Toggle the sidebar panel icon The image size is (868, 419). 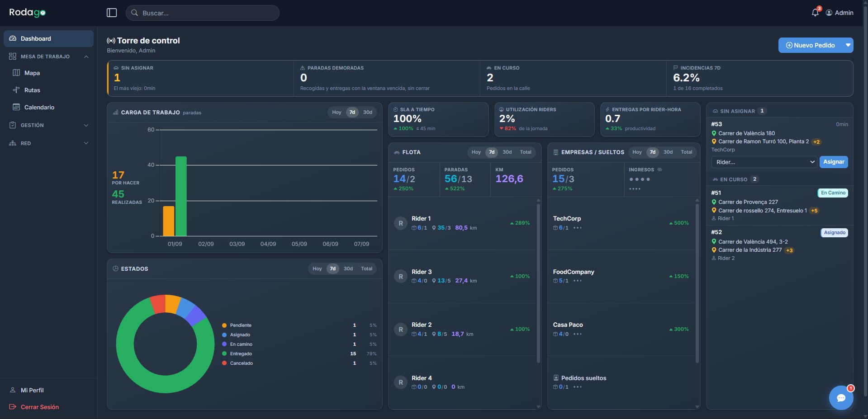(112, 13)
